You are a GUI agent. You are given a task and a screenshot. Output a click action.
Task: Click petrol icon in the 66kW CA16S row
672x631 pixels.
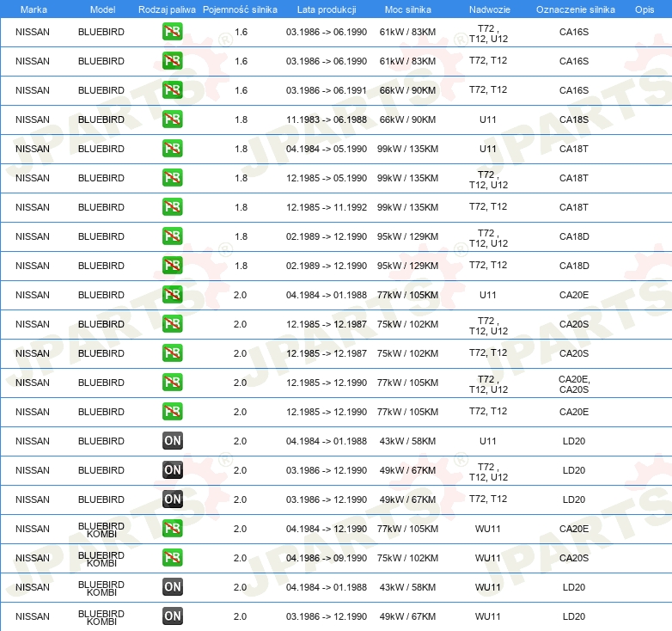point(172,90)
